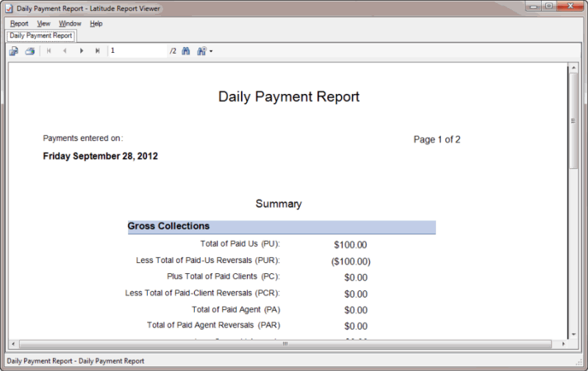Click the zoom magnifier icon

click(201, 51)
